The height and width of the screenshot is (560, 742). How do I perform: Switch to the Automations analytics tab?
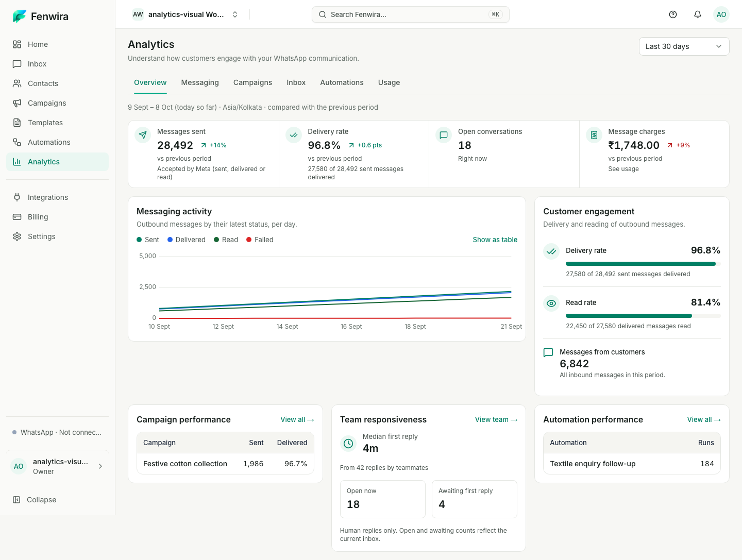click(x=342, y=82)
